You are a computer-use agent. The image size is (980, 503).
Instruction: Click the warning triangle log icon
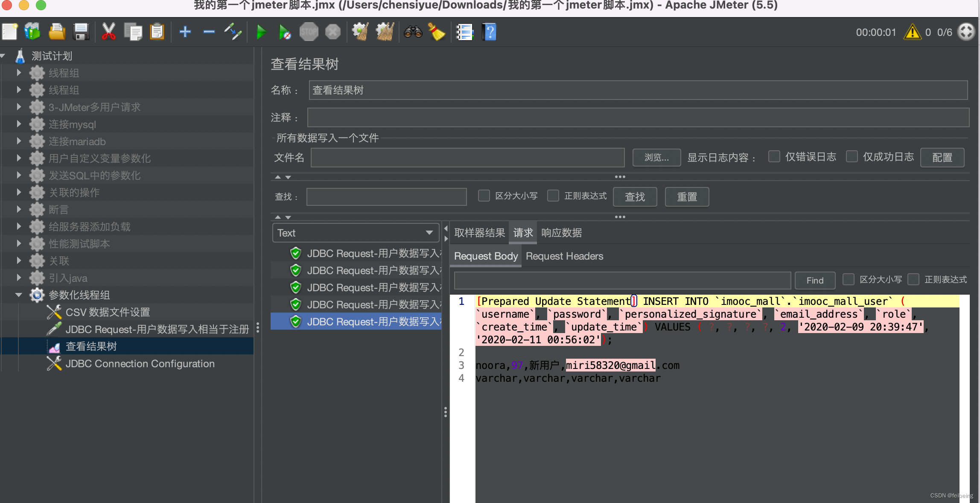point(913,32)
